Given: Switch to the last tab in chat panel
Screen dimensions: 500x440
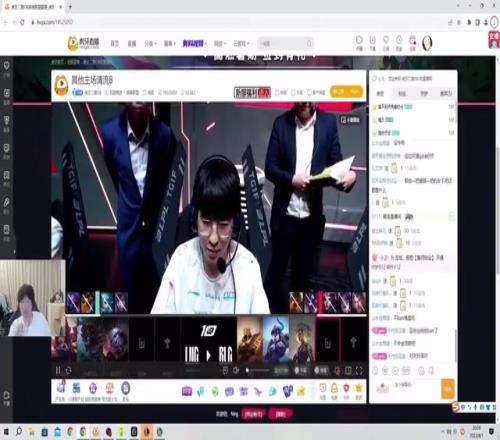Looking at the screenshot, I should pos(446,94).
